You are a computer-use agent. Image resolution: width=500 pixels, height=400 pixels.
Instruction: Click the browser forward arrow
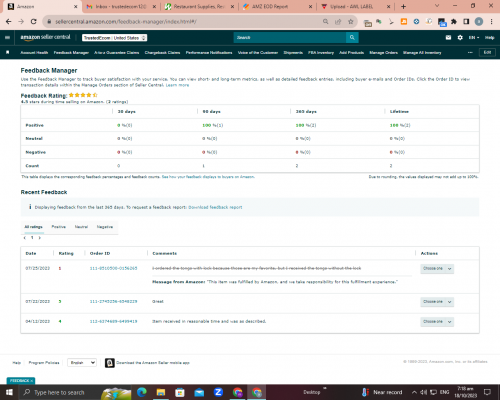point(21,22)
